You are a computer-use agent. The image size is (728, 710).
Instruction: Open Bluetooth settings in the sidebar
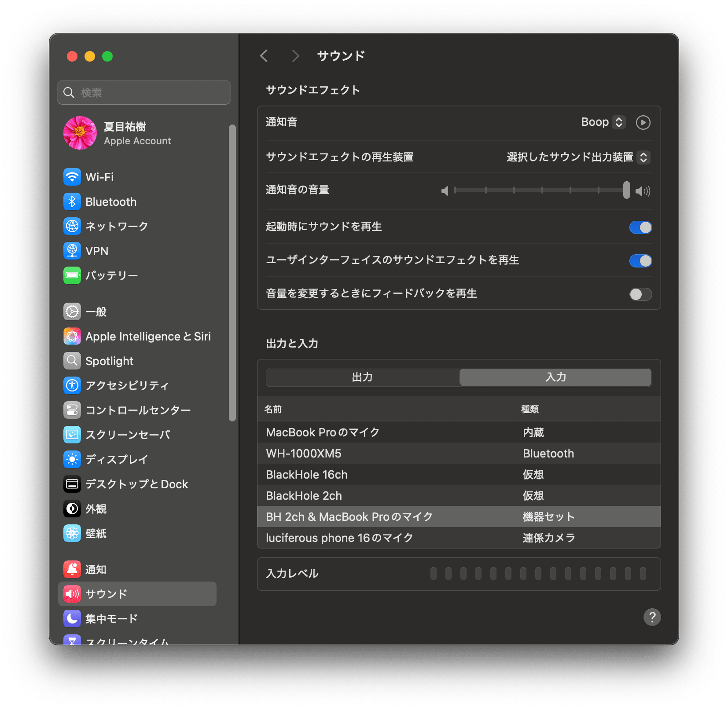click(x=110, y=201)
